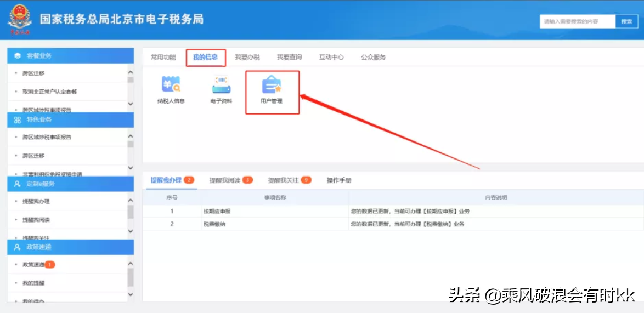Click the 事项名称 column header
The width and height of the screenshot is (644, 313).
pyautogui.click(x=275, y=197)
